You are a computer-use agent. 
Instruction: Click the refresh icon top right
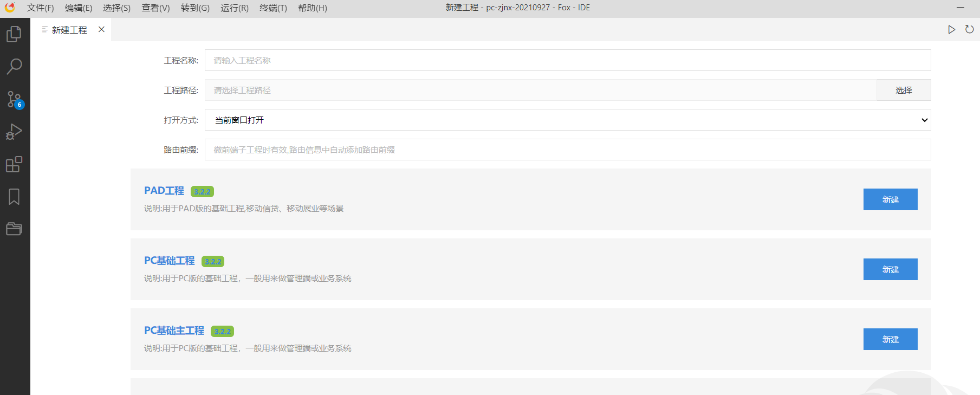[x=969, y=30]
